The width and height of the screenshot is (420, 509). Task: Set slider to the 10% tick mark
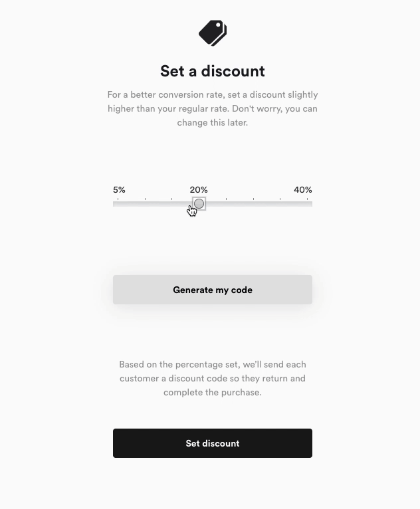click(x=145, y=203)
